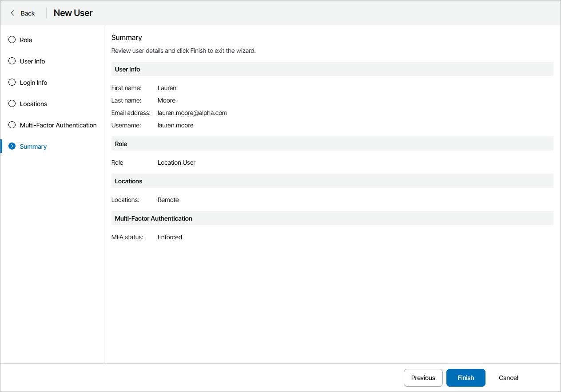The width and height of the screenshot is (561, 392).
Task: Click the email address lauren.moore@alpha.com
Action: click(192, 113)
